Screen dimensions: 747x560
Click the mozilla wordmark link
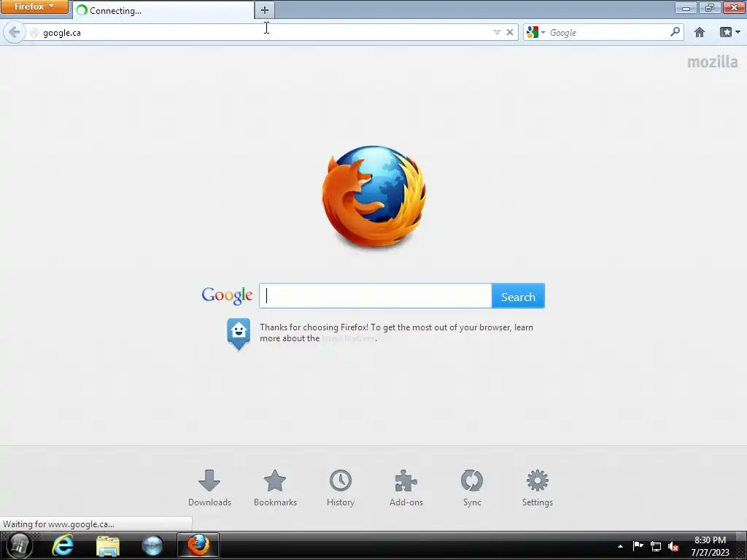(712, 62)
